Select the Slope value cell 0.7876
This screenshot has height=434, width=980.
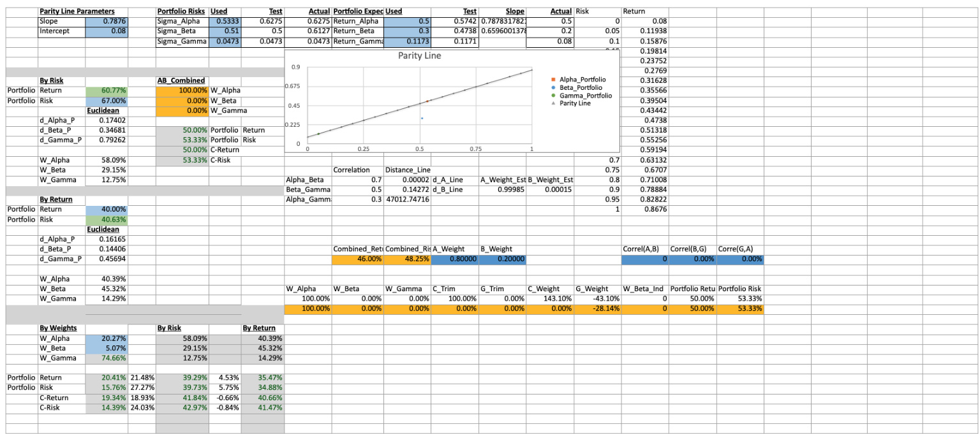[107, 21]
